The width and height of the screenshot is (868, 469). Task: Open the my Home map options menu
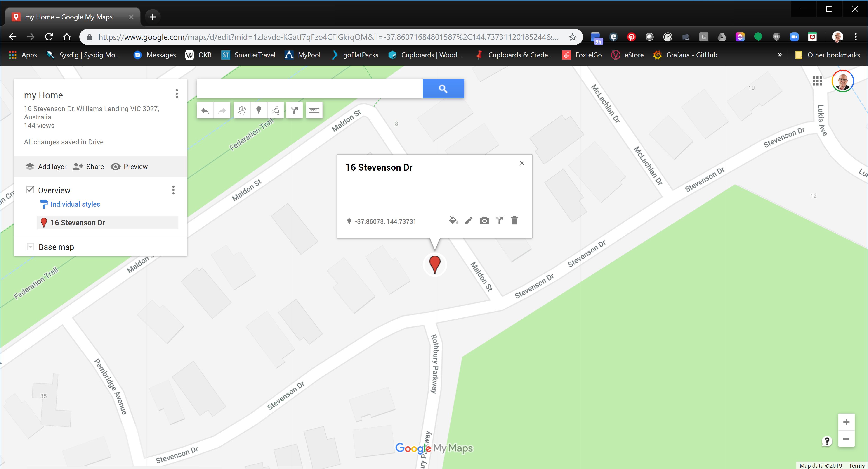pyautogui.click(x=177, y=94)
